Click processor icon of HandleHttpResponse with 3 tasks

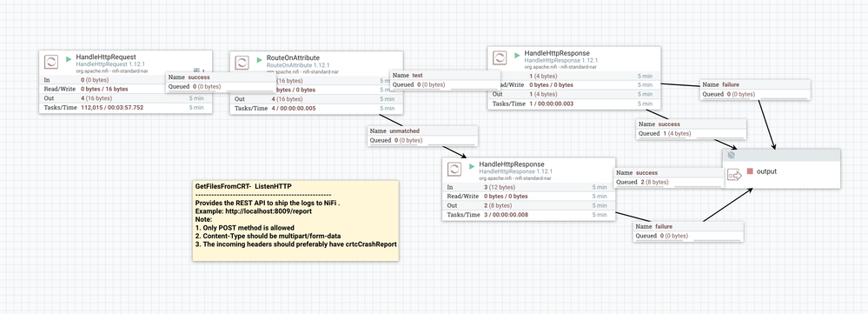coord(454,169)
